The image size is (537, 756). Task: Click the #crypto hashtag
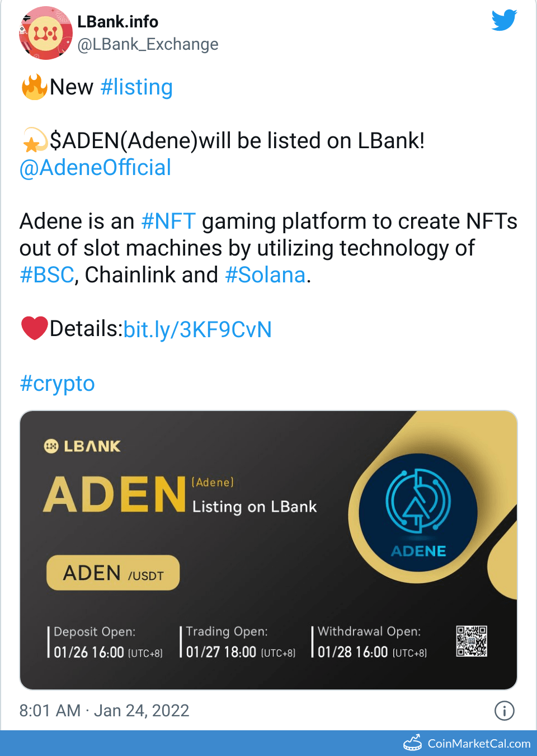(57, 384)
